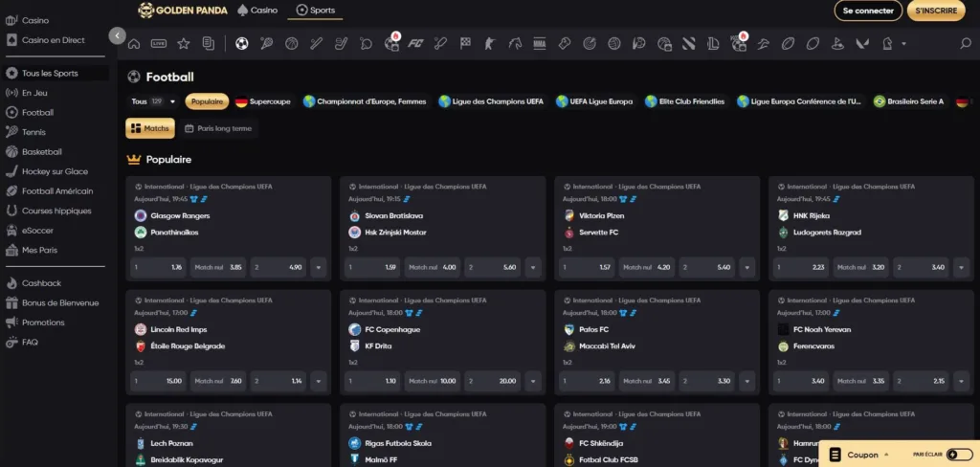Expand markets arrow for Slovan Bratislava match
This screenshot has width=980, height=467.
tap(532, 268)
